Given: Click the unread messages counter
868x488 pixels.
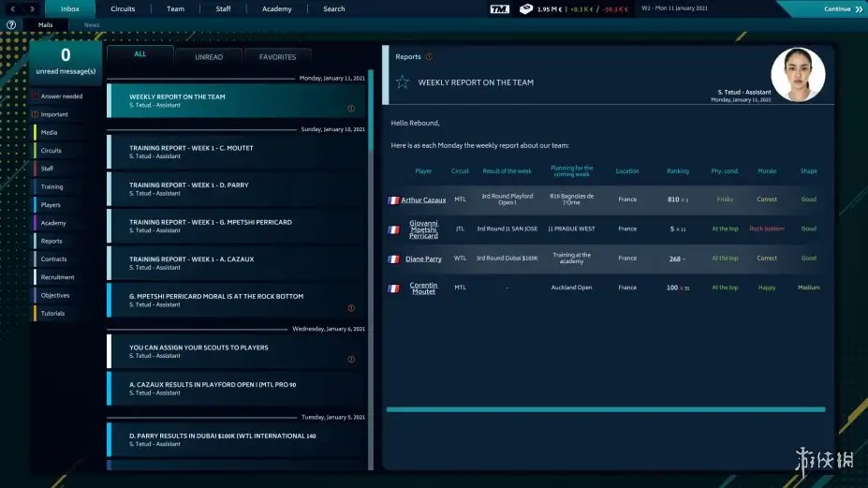Looking at the screenshot, I should tap(66, 61).
